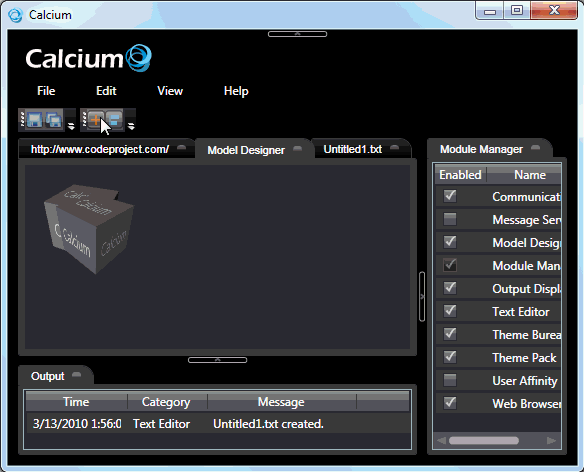Toggle the Text Editor module checkbox

tap(450, 311)
